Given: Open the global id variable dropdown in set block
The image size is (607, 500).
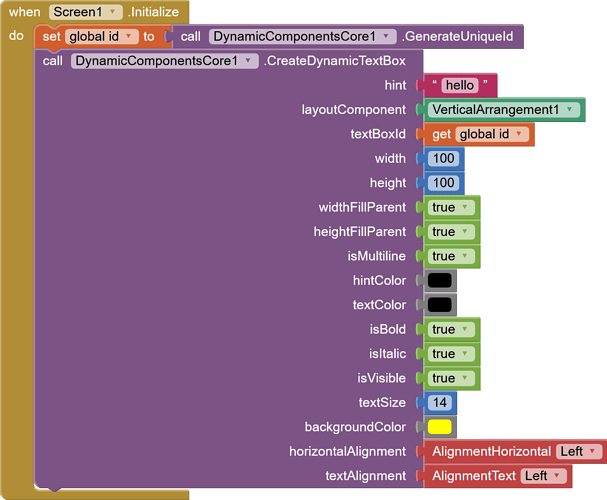Looking at the screenshot, I should pyautogui.click(x=102, y=36).
